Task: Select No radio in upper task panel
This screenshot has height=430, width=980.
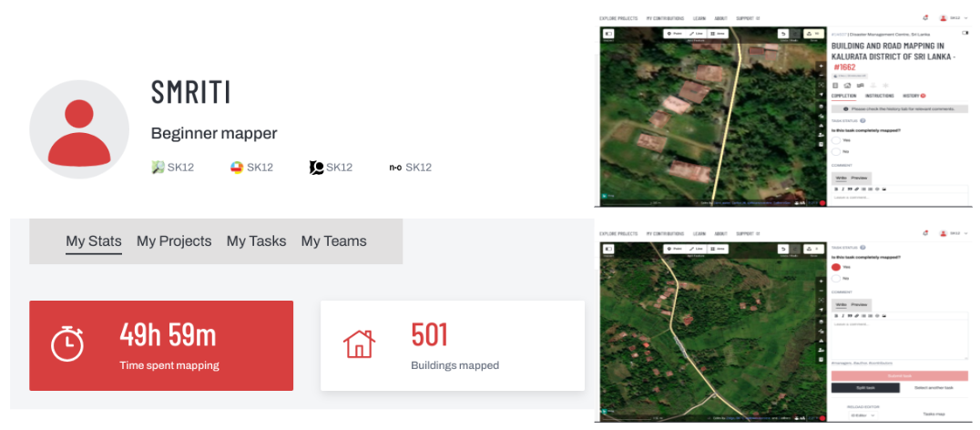Action: click(x=835, y=151)
